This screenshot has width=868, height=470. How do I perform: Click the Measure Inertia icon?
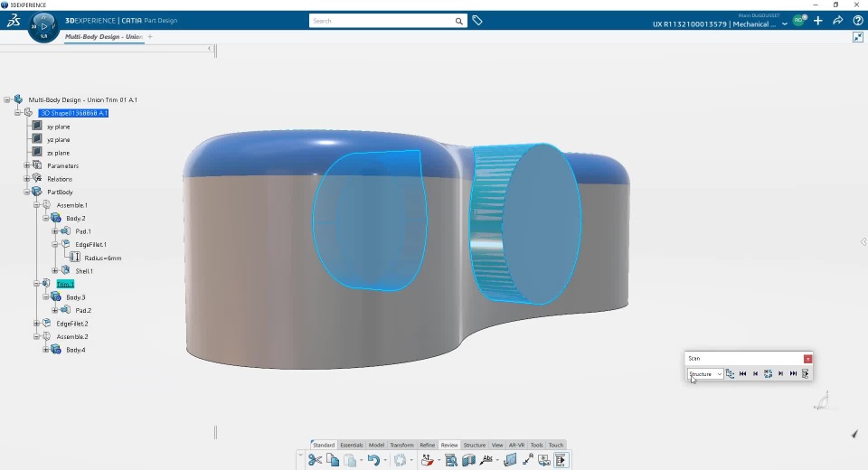427,460
